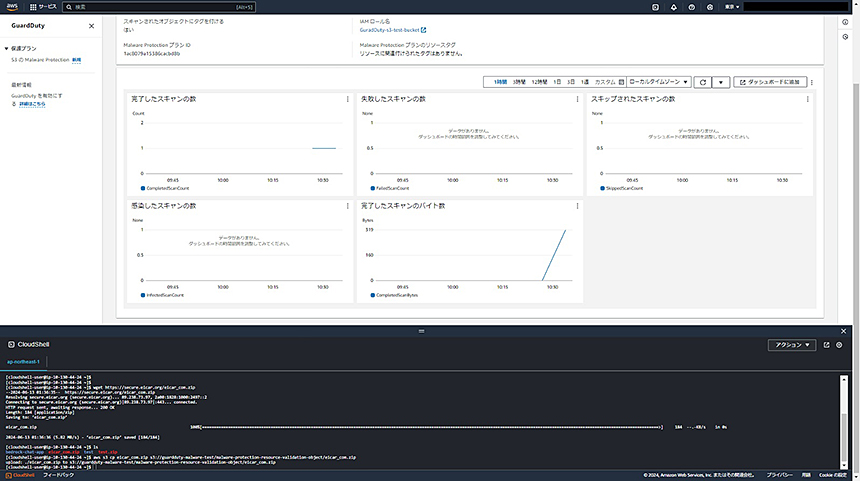Open CloudShell preferences gear
Viewport: 860px width, 481px height.
pos(839,345)
